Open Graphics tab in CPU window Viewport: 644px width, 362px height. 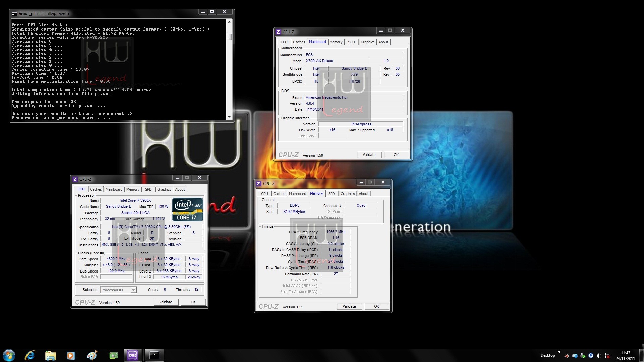click(x=164, y=189)
